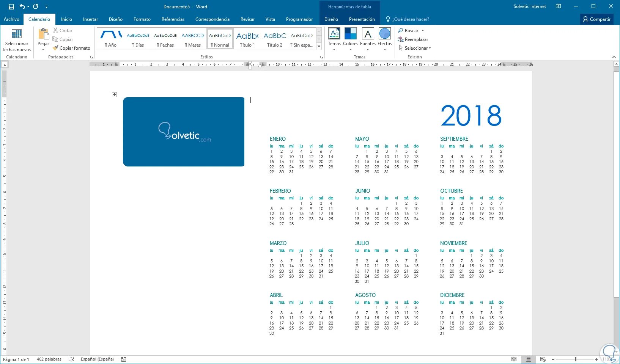Click 462 palabras word count

pos(49,359)
